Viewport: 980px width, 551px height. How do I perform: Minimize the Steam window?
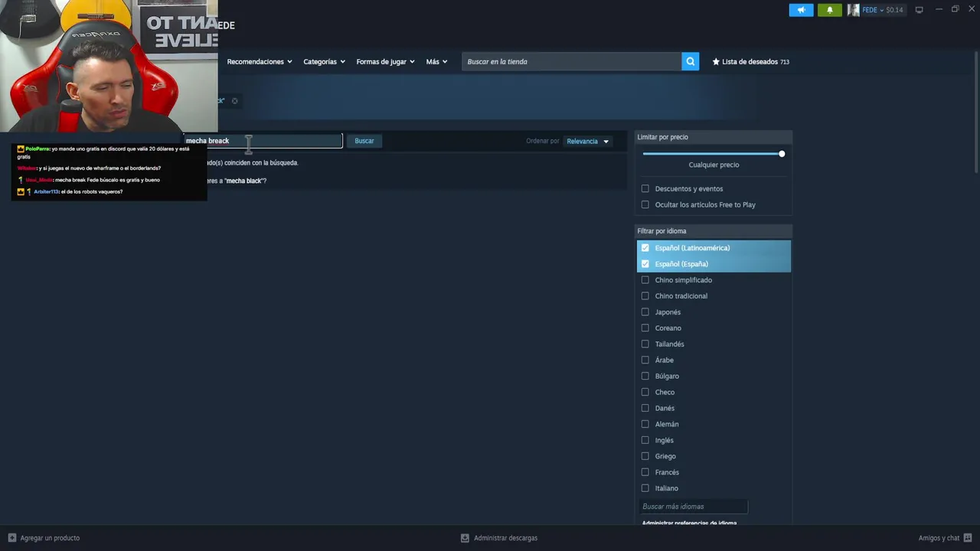(939, 9)
